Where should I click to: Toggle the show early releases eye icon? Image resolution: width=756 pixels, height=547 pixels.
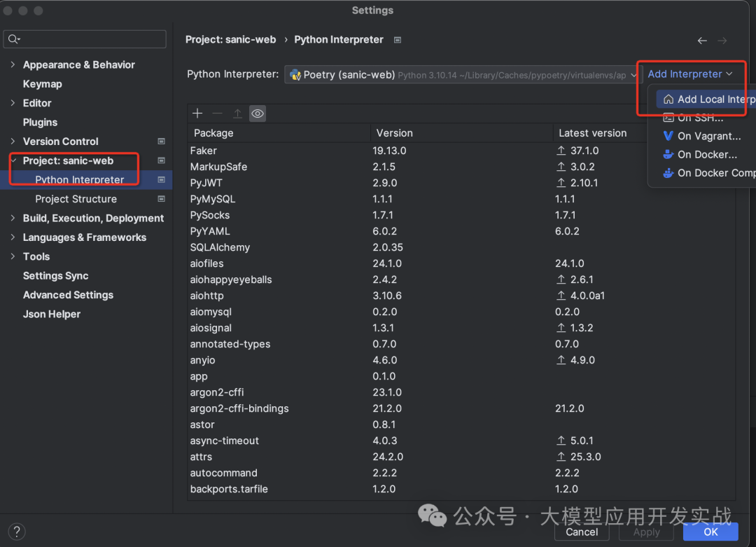pyautogui.click(x=258, y=113)
